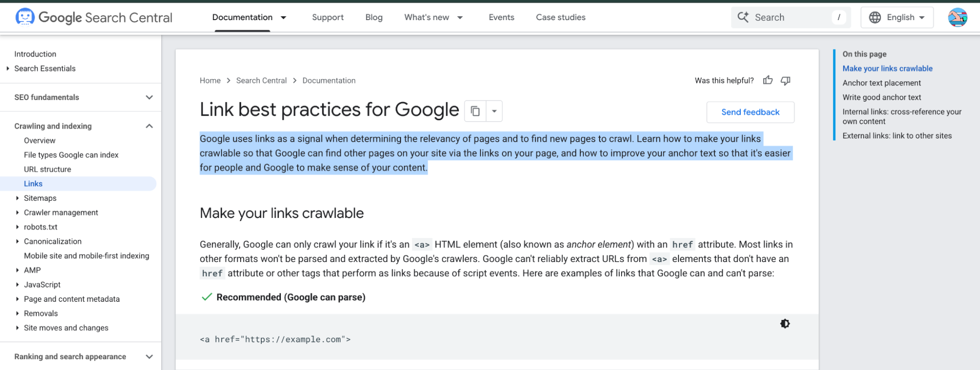Jump to External links section
This screenshot has height=370, width=980.
pos(897,136)
